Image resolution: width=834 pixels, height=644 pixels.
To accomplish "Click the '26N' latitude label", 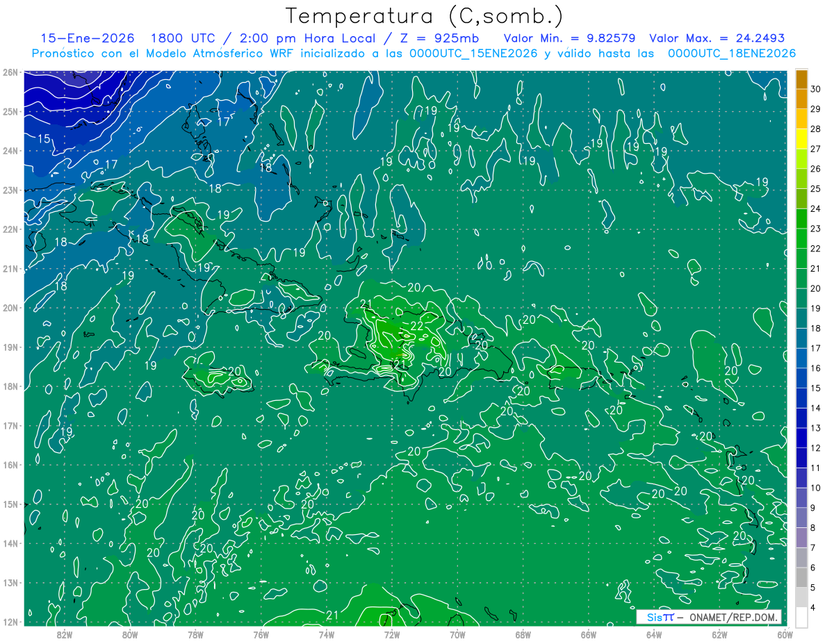I will [x=10, y=72].
